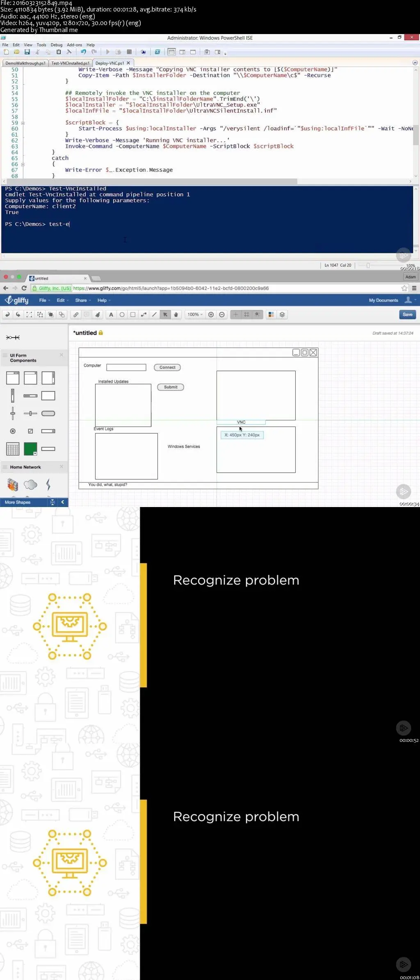Click the Bring to front icon in Gliffy
This screenshot has height=980, width=420.
[51, 314]
